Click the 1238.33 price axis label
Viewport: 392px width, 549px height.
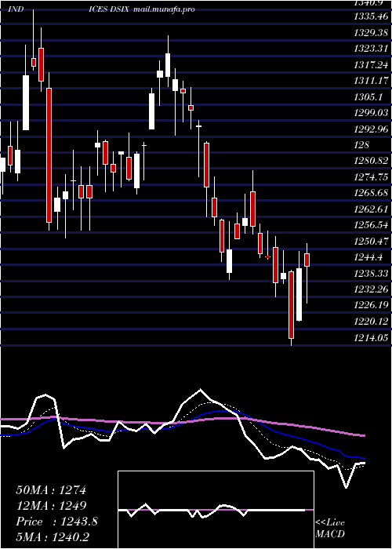(x=372, y=274)
